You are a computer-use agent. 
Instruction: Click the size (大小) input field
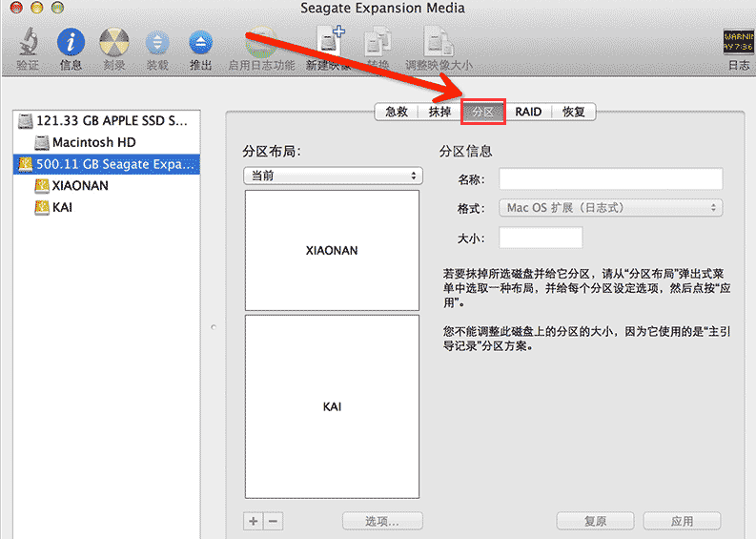541,238
